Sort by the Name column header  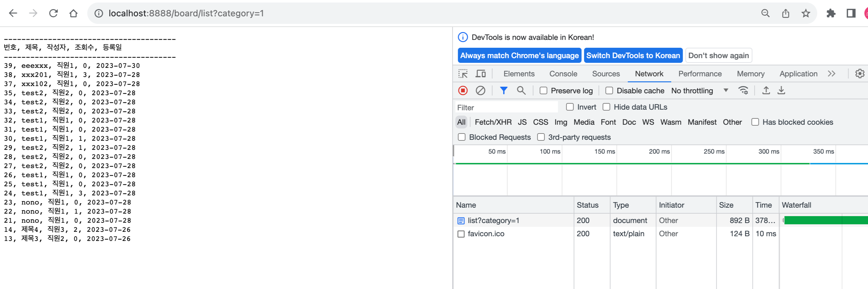point(513,205)
